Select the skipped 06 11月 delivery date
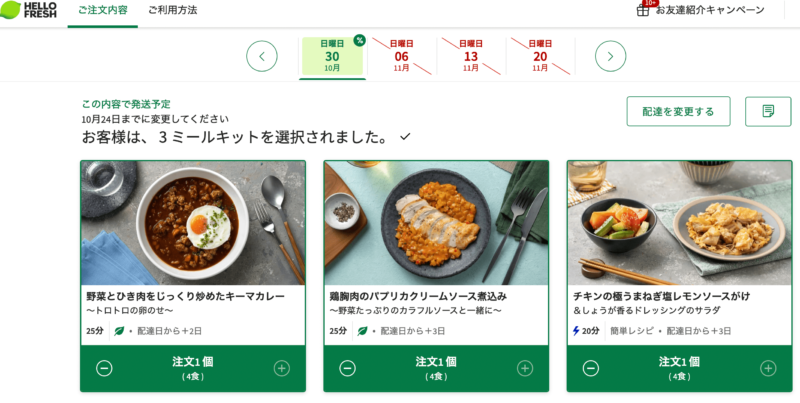 click(402, 56)
